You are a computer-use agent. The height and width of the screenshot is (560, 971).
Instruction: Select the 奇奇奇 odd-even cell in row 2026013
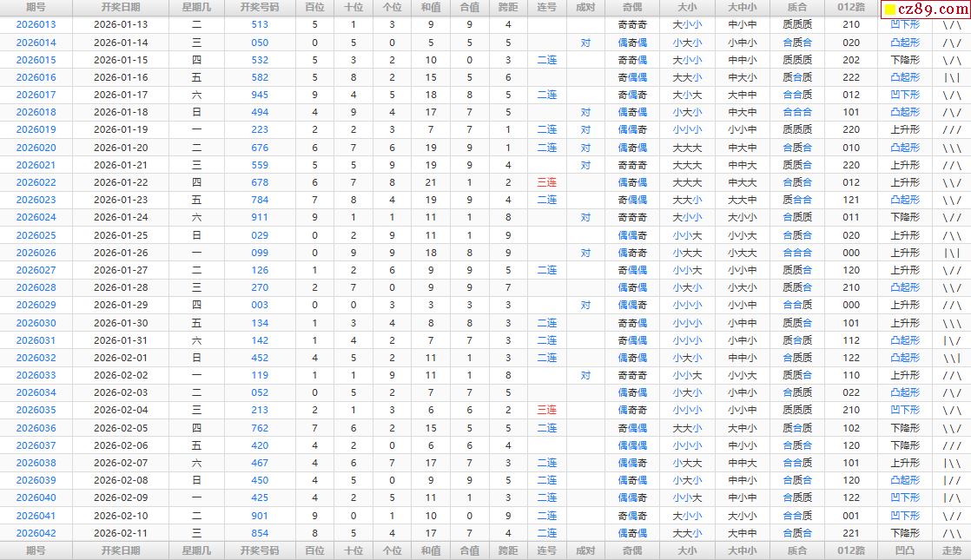(x=632, y=25)
